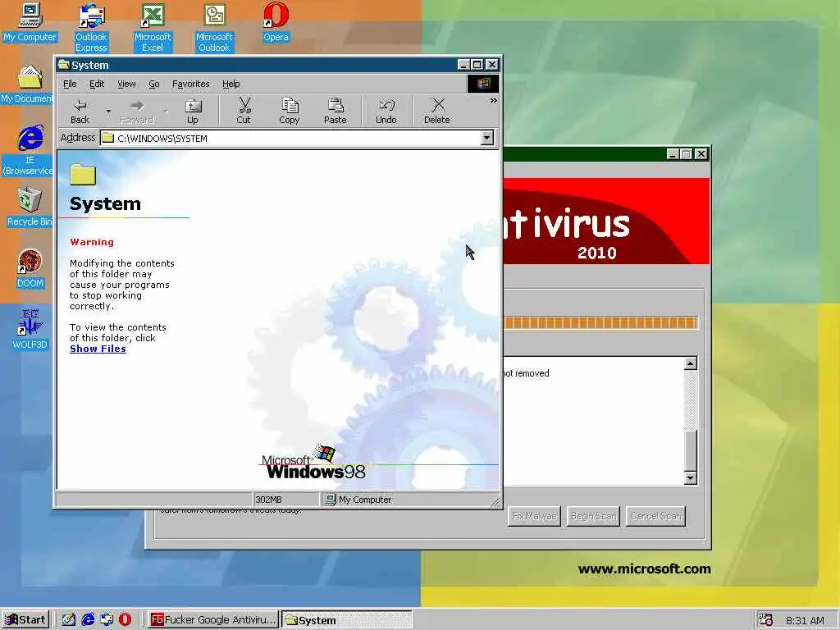This screenshot has width=840, height=630.
Task: Open the Microsoft Outlook desktop shortcut
Action: [x=214, y=28]
